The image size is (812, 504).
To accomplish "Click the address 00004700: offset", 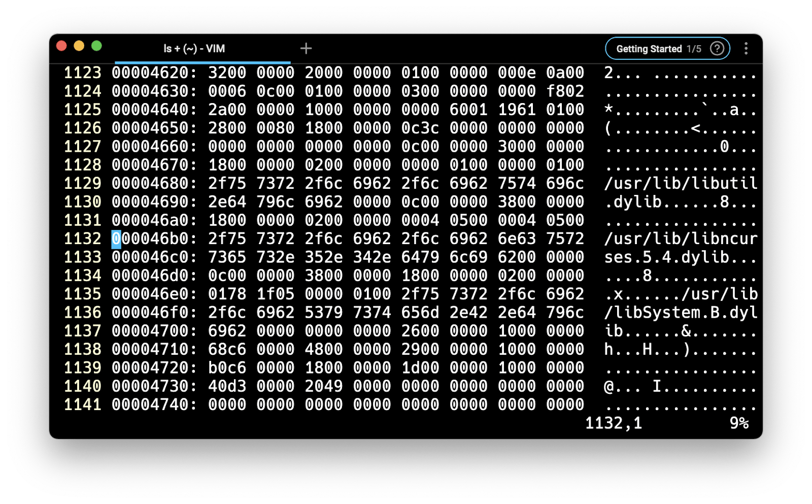I will coord(154,331).
